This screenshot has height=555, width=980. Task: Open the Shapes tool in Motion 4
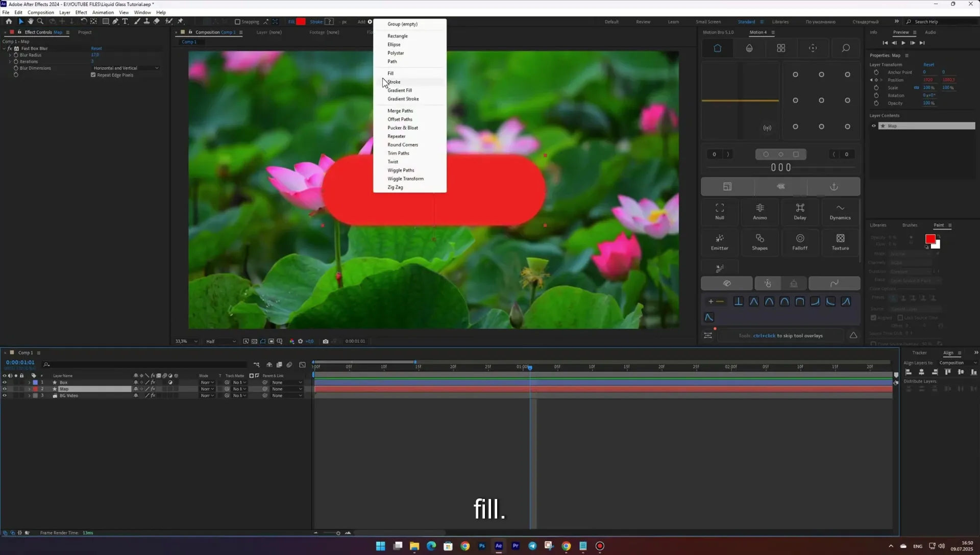(759, 242)
